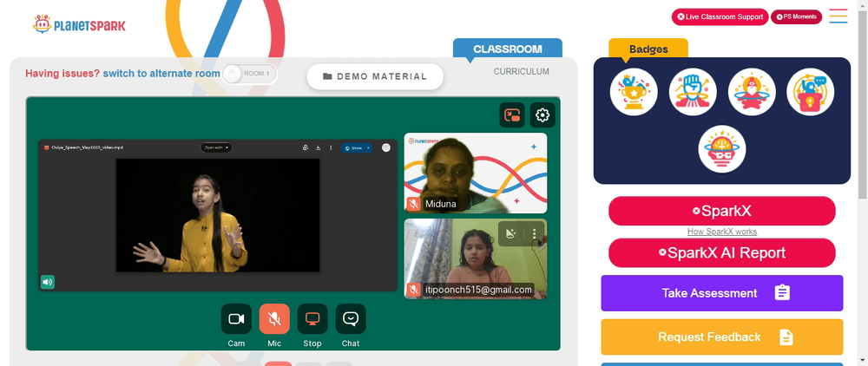Click folder icon on Demo Material button

click(327, 76)
